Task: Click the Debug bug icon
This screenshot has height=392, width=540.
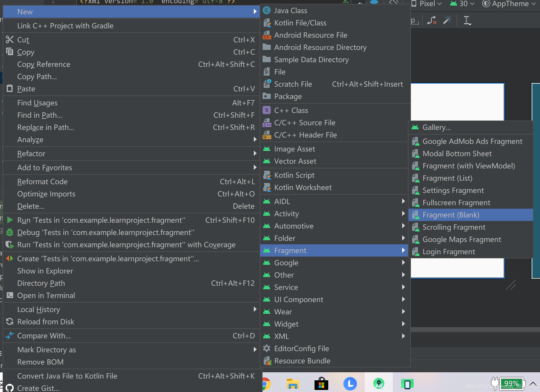Action: pos(10,232)
